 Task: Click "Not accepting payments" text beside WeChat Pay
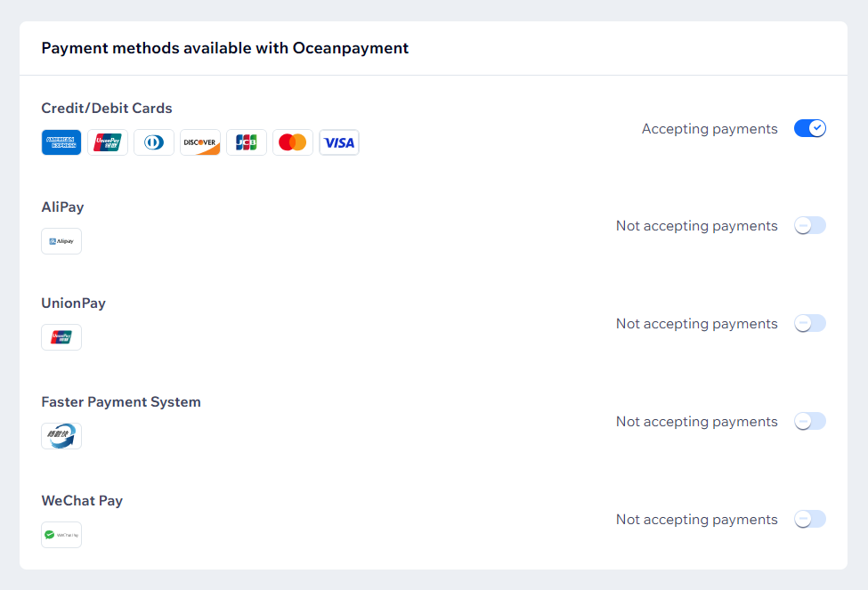696,520
